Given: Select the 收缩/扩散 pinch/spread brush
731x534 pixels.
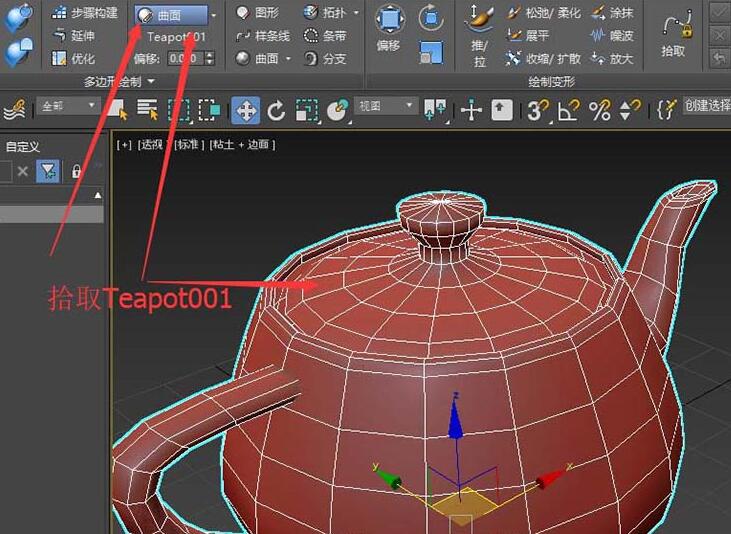Looking at the screenshot, I should [x=544, y=58].
